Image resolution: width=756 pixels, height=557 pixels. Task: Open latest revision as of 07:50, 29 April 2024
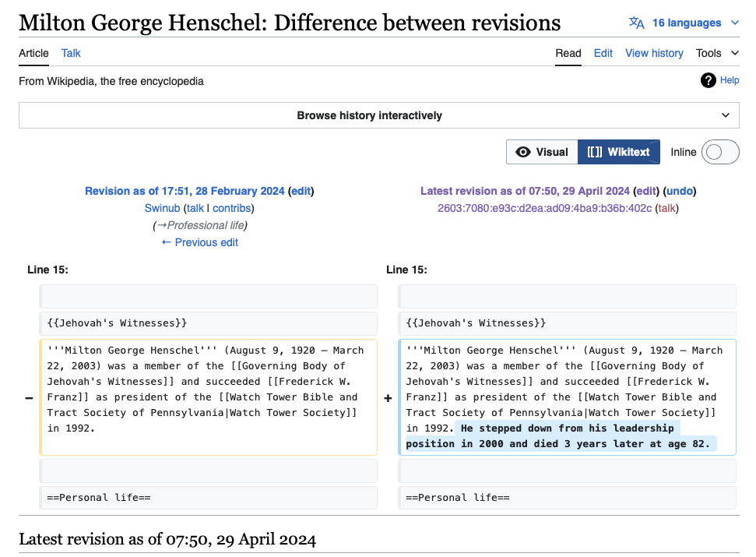(525, 191)
